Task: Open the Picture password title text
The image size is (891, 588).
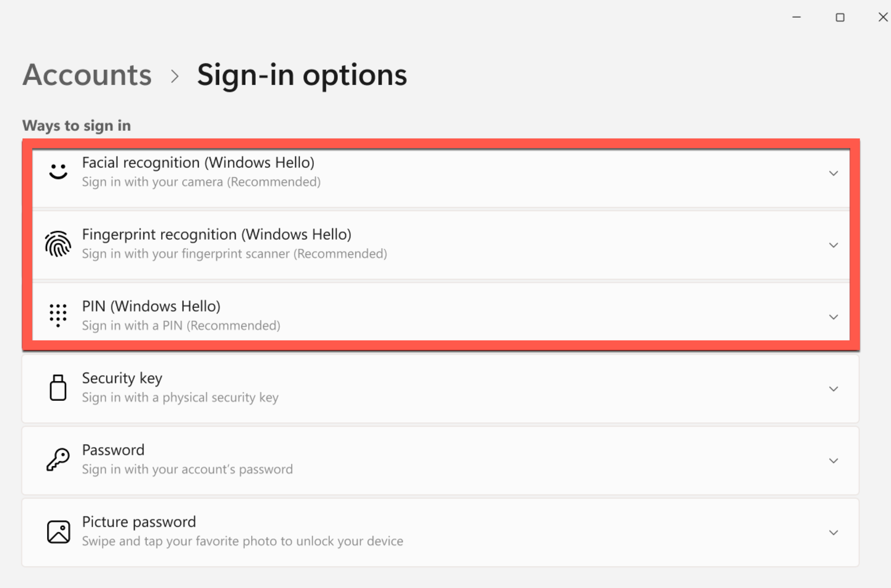Action: [139, 522]
